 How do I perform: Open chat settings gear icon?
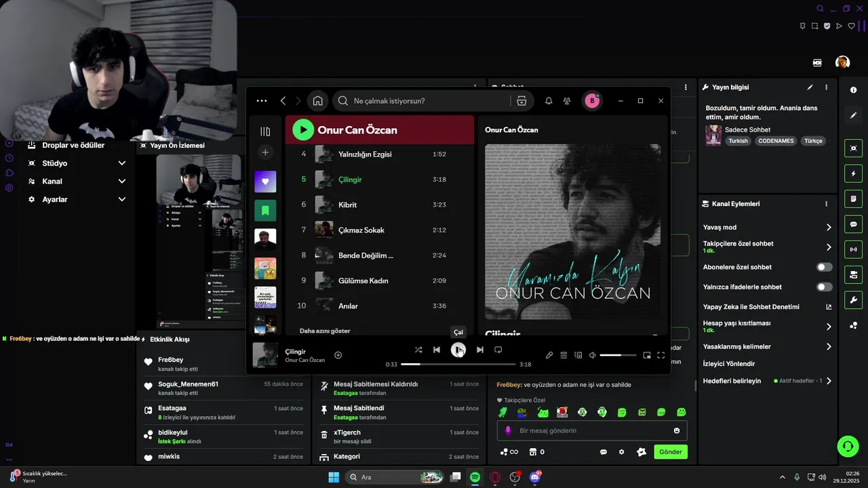(621, 452)
